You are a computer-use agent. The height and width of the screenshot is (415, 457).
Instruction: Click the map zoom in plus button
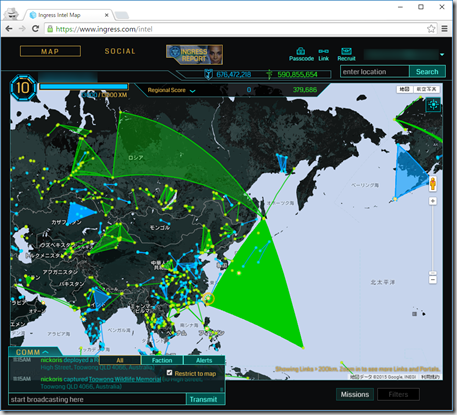433,201
